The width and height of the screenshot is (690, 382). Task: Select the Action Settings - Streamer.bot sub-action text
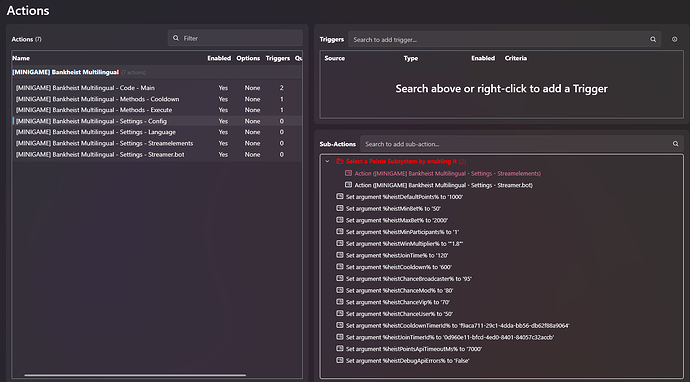point(444,185)
